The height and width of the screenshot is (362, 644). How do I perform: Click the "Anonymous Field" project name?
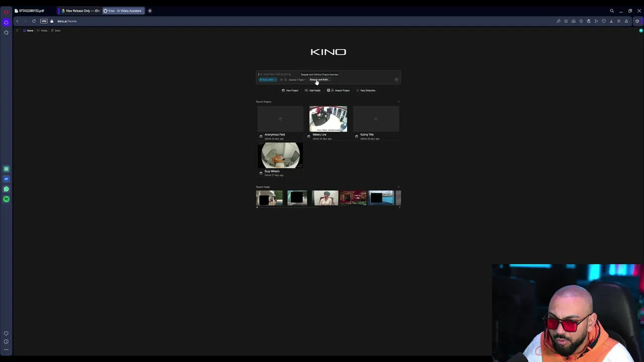click(x=275, y=135)
